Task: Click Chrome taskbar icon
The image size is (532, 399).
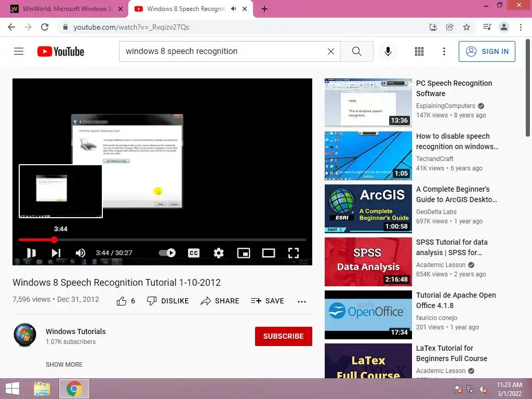Action: (74, 389)
